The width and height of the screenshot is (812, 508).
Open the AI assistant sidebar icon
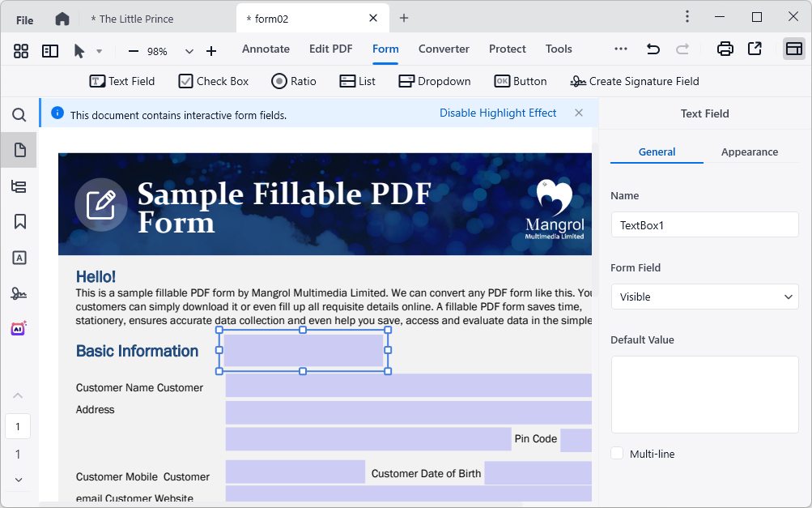point(19,329)
